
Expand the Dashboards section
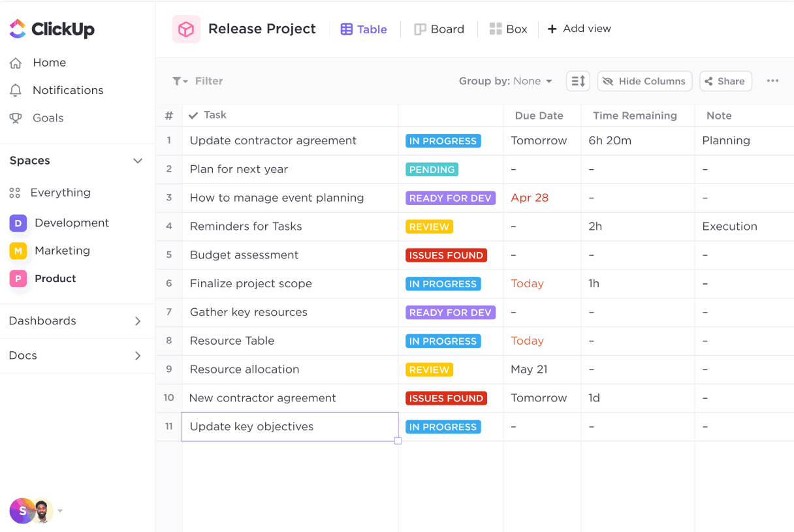(x=138, y=321)
